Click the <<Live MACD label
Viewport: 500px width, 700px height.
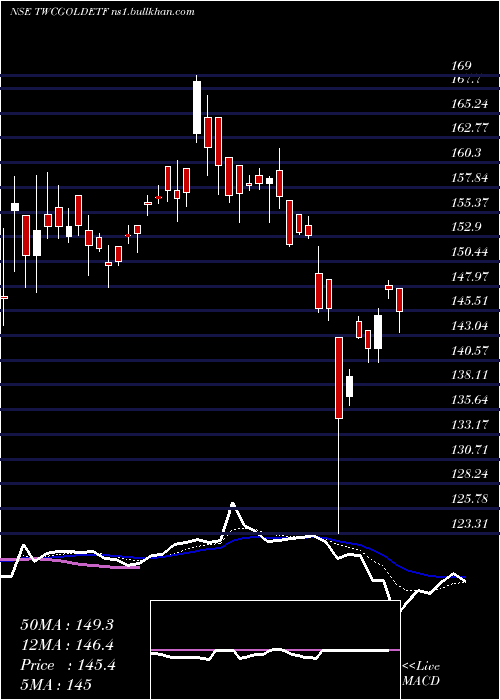click(x=421, y=674)
